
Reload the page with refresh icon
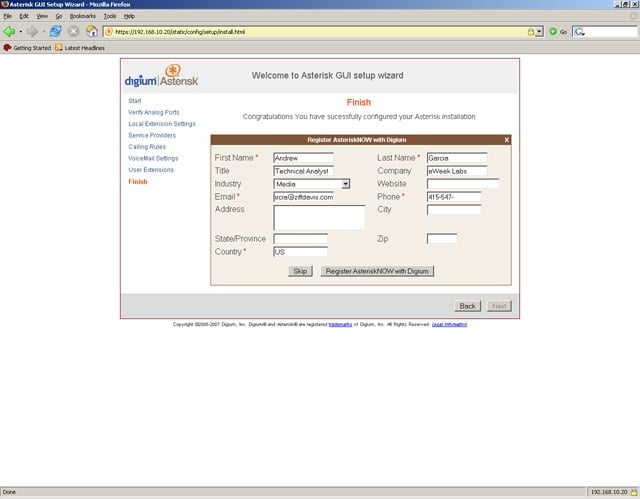click(x=56, y=31)
